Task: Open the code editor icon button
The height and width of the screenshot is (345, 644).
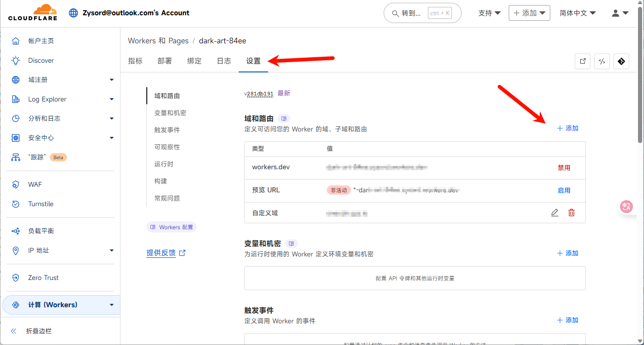Action: click(602, 61)
